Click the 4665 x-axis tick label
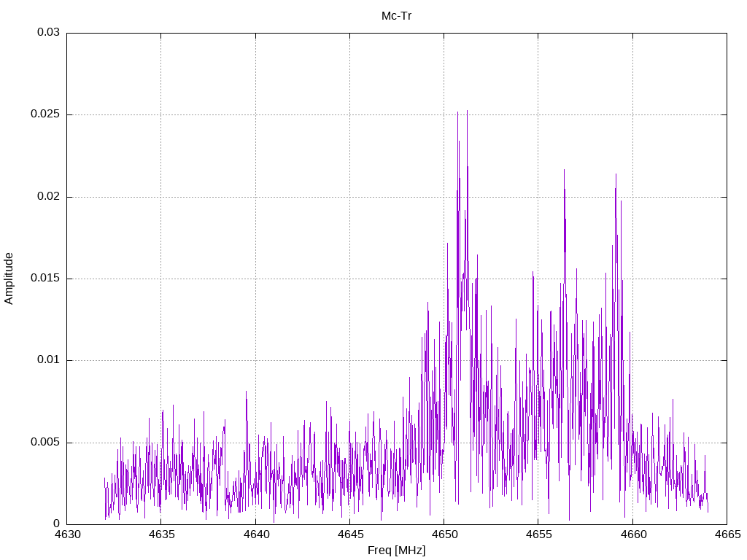This screenshot has width=747, height=560. tap(727, 534)
